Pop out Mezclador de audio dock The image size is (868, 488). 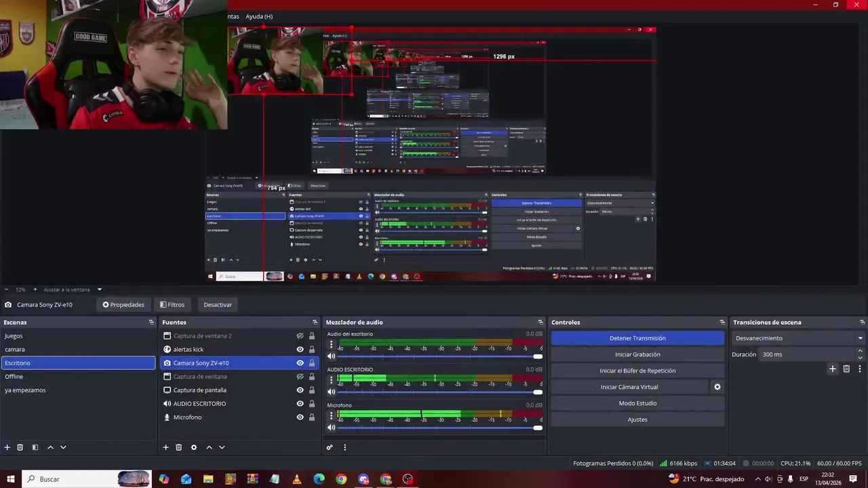540,323
